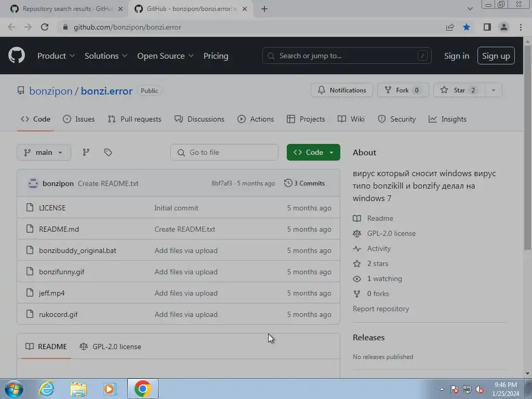The width and height of the screenshot is (532, 399).
Task: Star the repository
Action: pyautogui.click(x=459, y=90)
